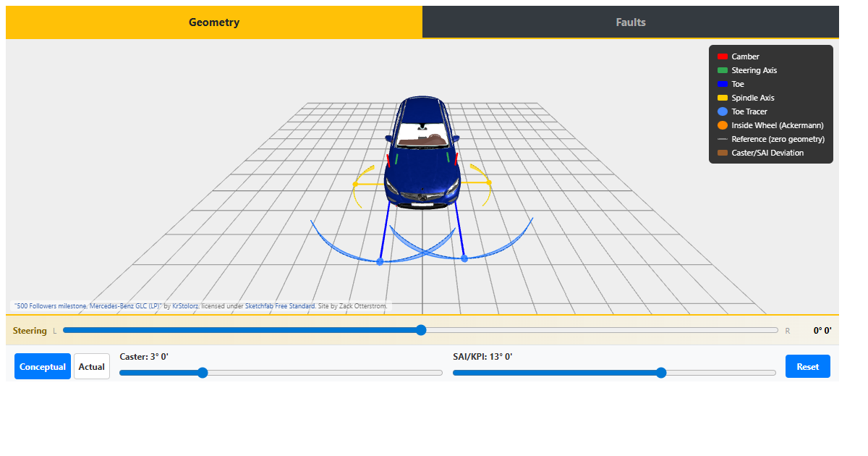This screenshot has width=868, height=456.
Task: Click the Inside Wheel (Ackermann) legend label
Action: pyautogui.click(x=778, y=125)
